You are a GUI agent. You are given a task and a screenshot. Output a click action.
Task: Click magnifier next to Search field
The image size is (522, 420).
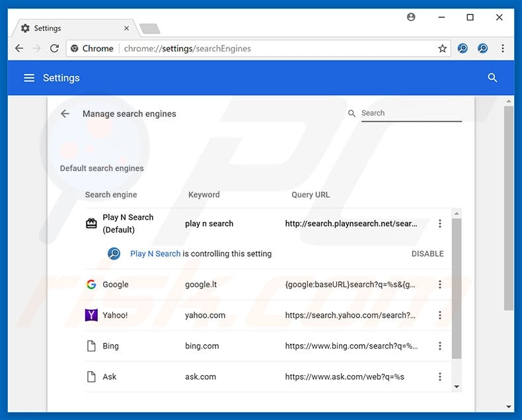(x=352, y=114)
